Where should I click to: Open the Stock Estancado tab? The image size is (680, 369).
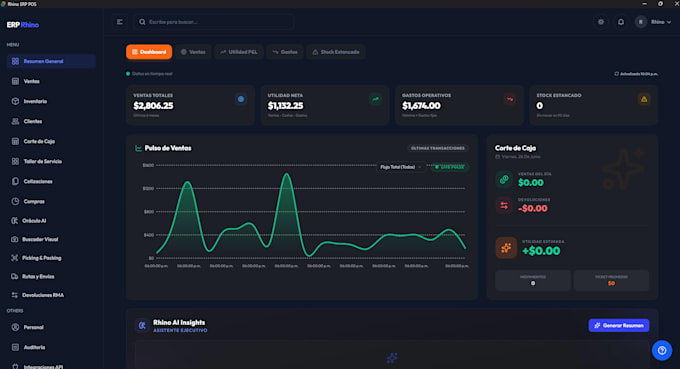(x=336, y=52)
